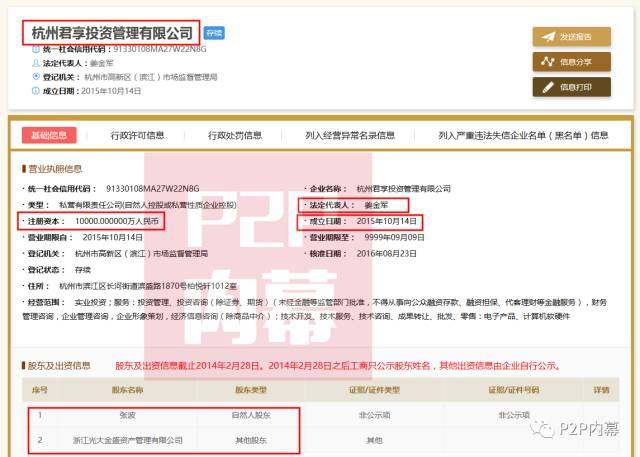Select the 核准日期 value 2016年08月23日
Viewport: 640px width, 457px height.
(387, 254)
